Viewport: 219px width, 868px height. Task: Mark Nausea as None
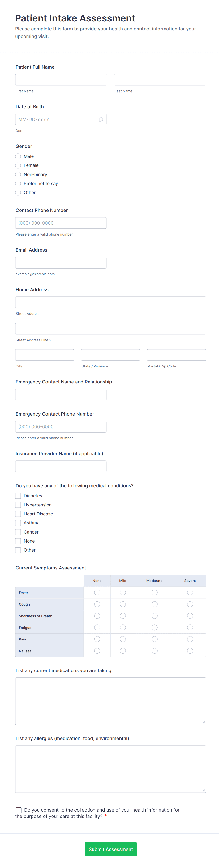97,651
